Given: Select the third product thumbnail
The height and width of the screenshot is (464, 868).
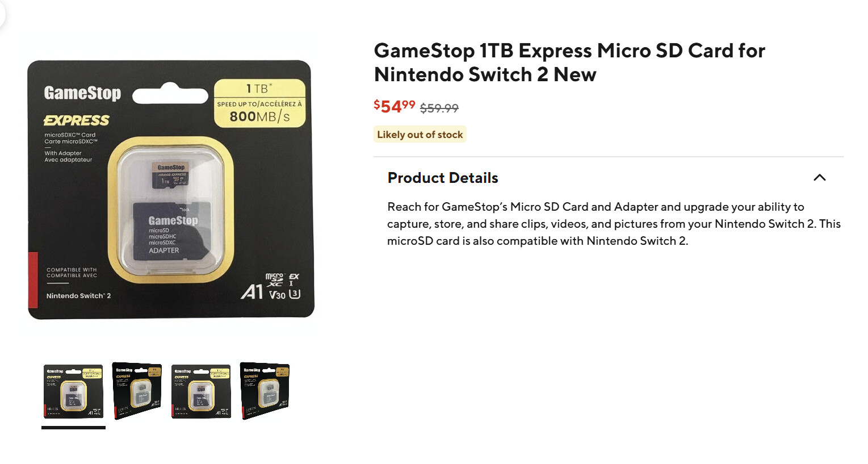Looking at the screenshot, I should coord(201,391).
